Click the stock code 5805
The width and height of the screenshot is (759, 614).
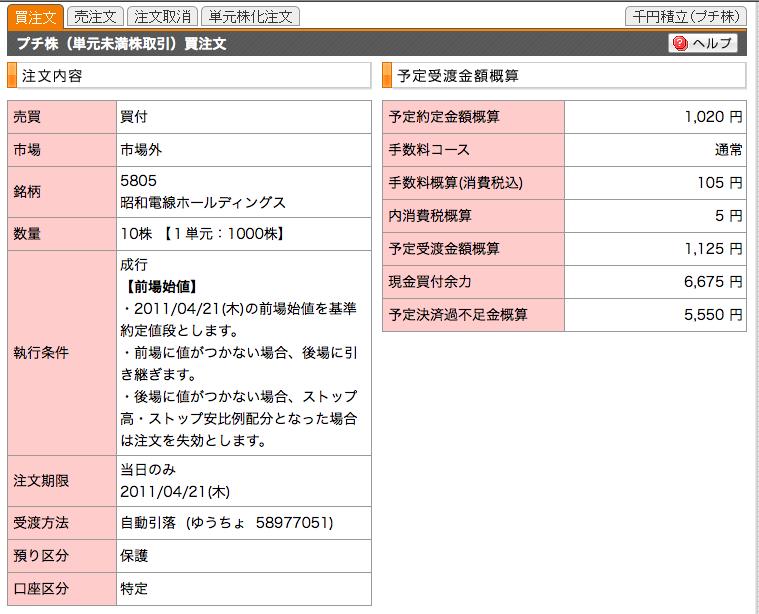138,181
